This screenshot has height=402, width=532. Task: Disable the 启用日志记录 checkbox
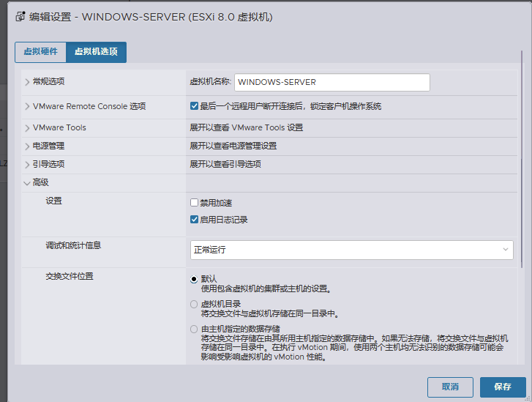pyautogui.click(x=194, y=220)
